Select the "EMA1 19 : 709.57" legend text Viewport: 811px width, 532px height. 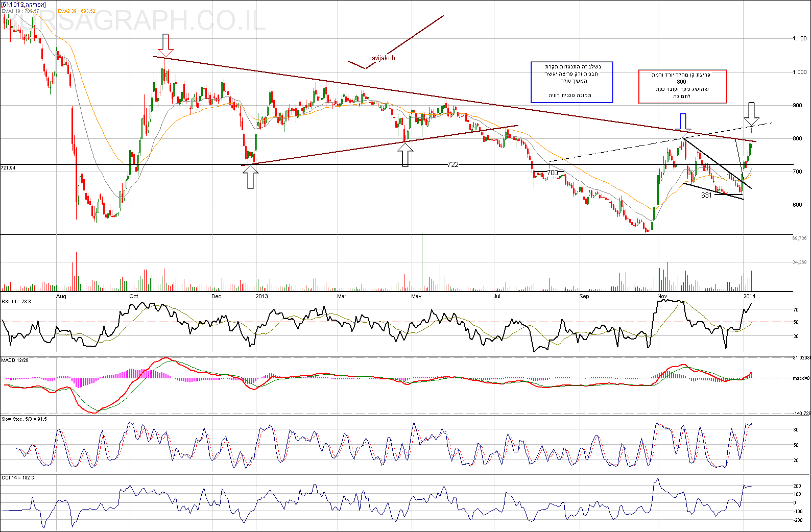click(x=20, y=11)
